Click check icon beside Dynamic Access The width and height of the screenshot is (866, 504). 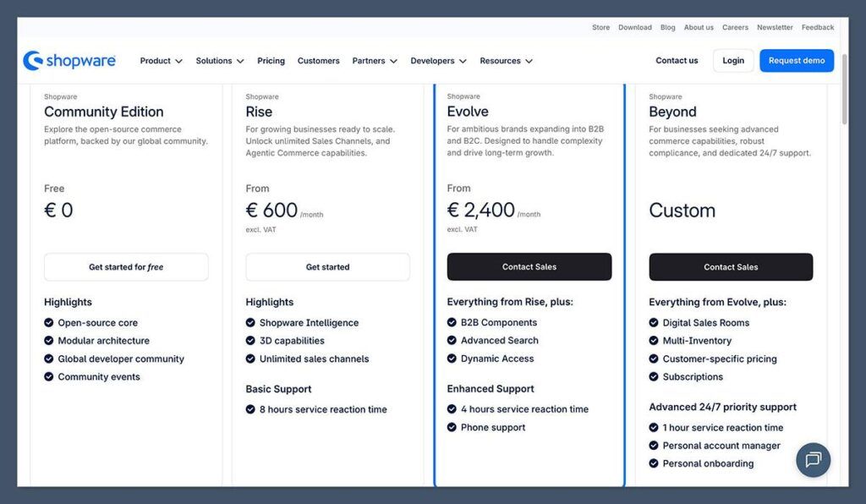(452, 359)
